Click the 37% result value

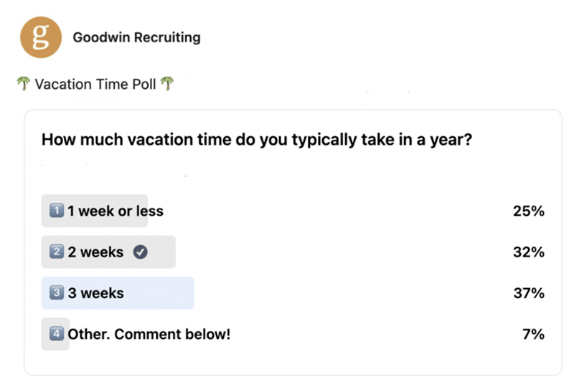click(529, 293)
